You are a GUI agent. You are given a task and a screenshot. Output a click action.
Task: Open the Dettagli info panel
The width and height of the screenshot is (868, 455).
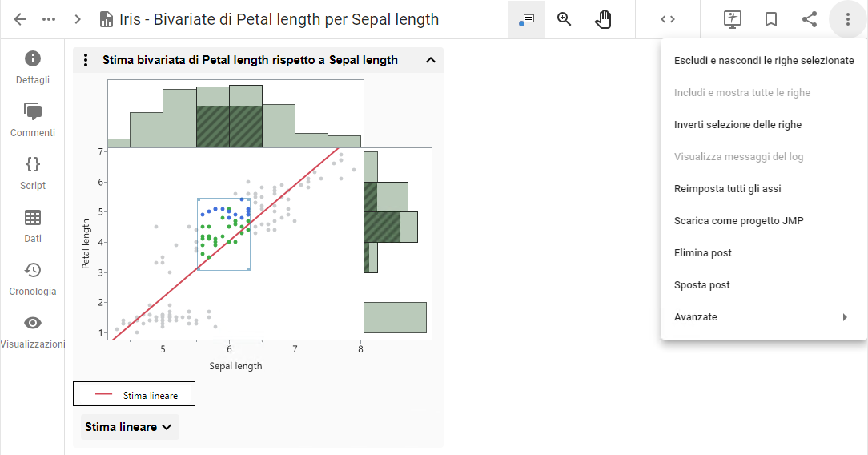(33, 66)
